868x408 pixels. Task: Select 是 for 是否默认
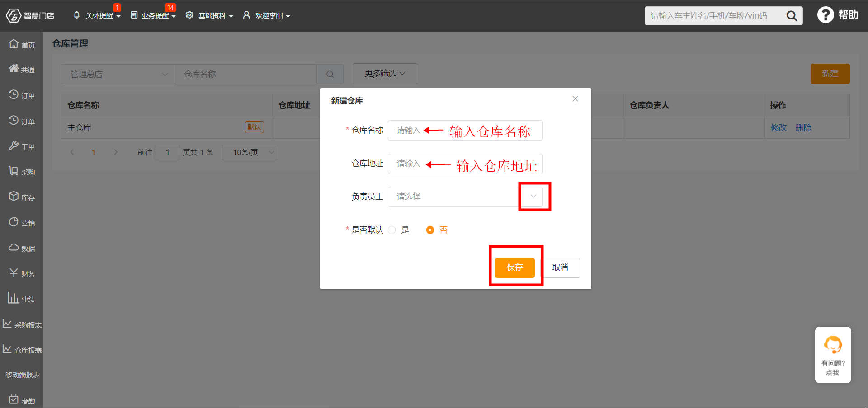click(392, 230)
